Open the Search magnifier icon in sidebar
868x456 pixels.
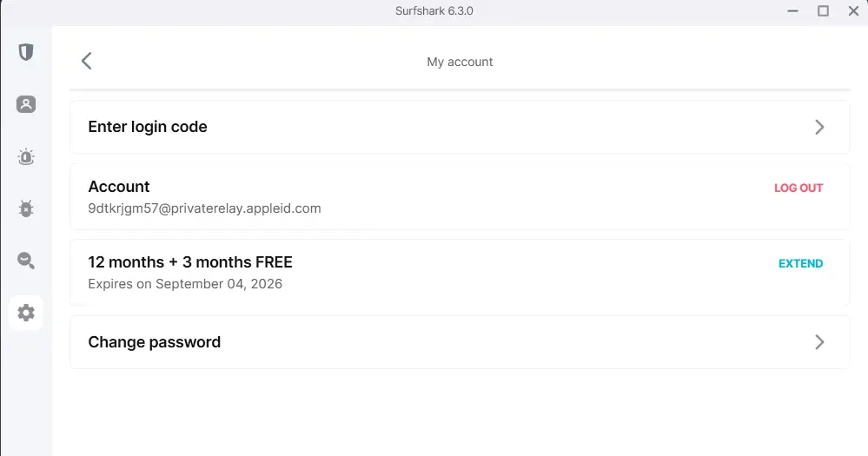pos(26,261)
